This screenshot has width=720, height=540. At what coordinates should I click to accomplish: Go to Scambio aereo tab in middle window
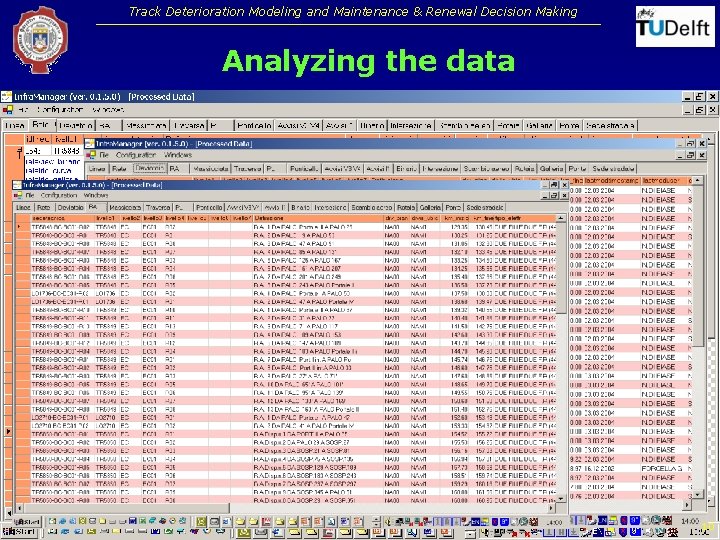pyautogui.click(x=486, y=169)
